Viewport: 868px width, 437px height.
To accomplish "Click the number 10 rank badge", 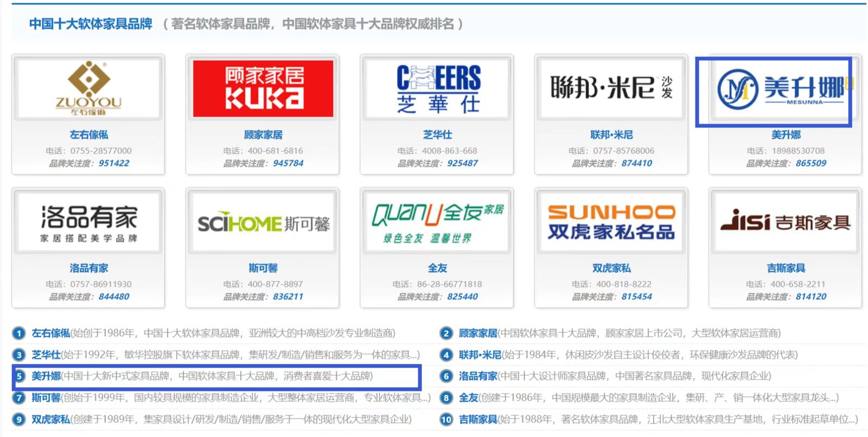I will click(446, 420).
